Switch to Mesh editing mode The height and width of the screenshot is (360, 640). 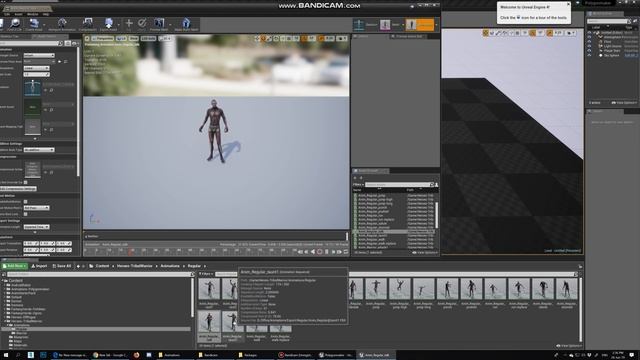coord(391,24)
